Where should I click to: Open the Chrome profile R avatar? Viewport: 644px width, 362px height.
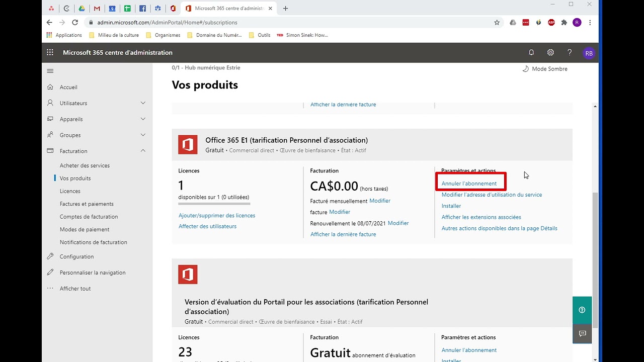[x=577, y=22]
